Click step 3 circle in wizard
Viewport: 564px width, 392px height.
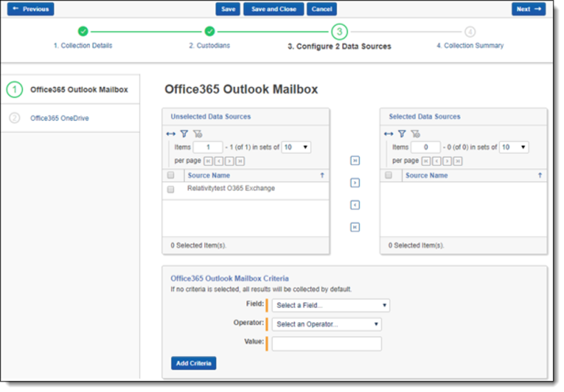pos(339,32)
